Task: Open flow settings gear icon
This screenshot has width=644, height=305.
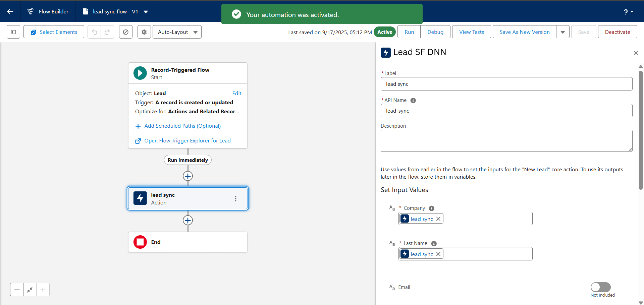Action: coord(144,32)
